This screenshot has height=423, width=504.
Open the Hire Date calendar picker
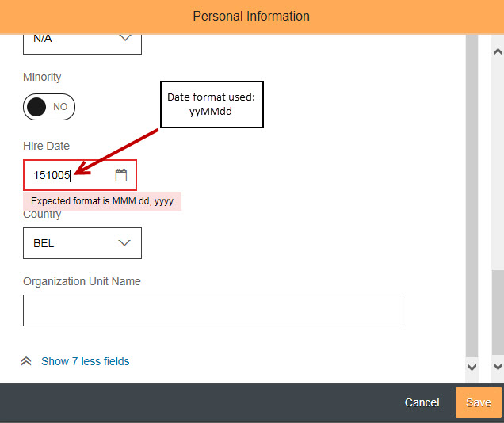(x=121, y=175)
